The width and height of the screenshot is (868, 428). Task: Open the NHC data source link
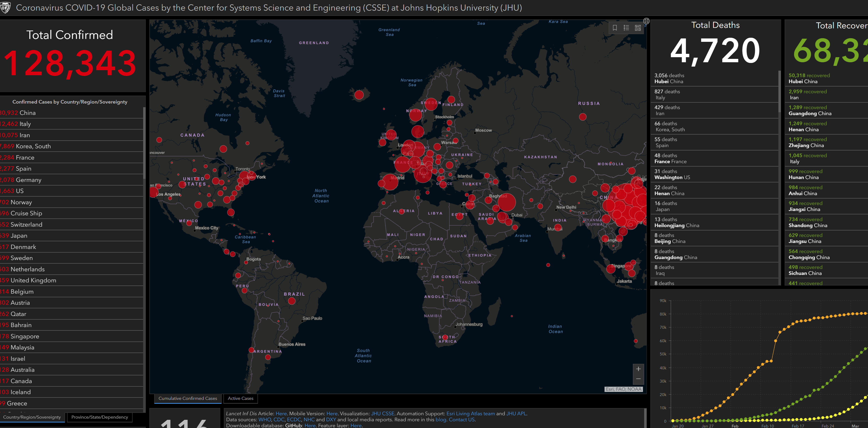click(309, 420)
